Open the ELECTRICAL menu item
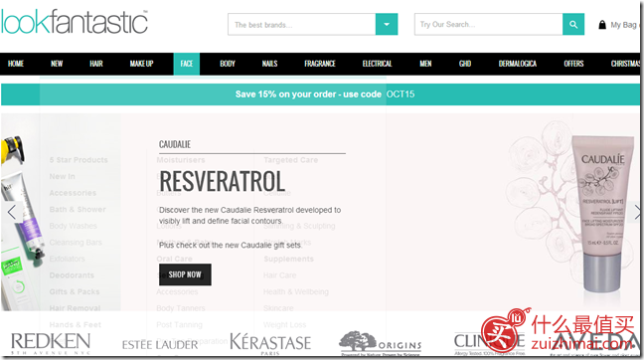This screenshot has height=360, width=644. 377,64
